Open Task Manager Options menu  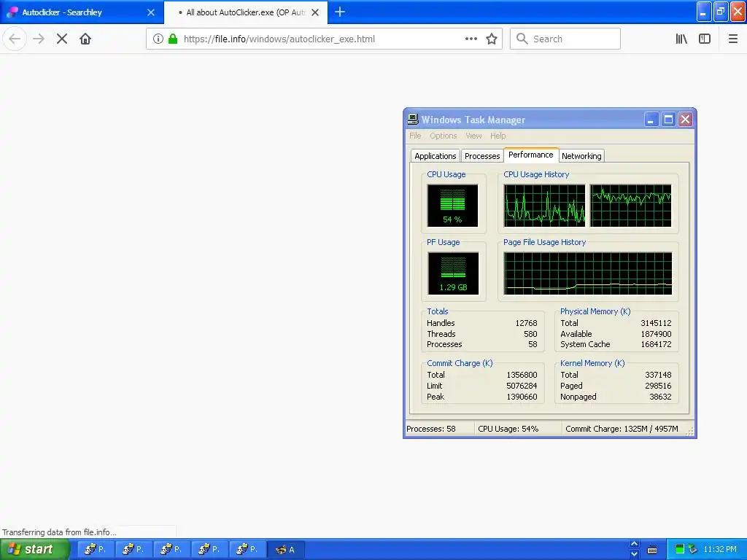pyautogui.click(x=443, y=136)
